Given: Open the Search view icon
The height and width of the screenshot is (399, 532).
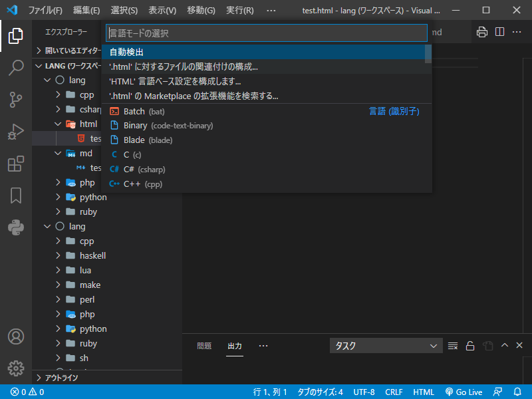Looking at the screenshot, I should pos(15,68).
